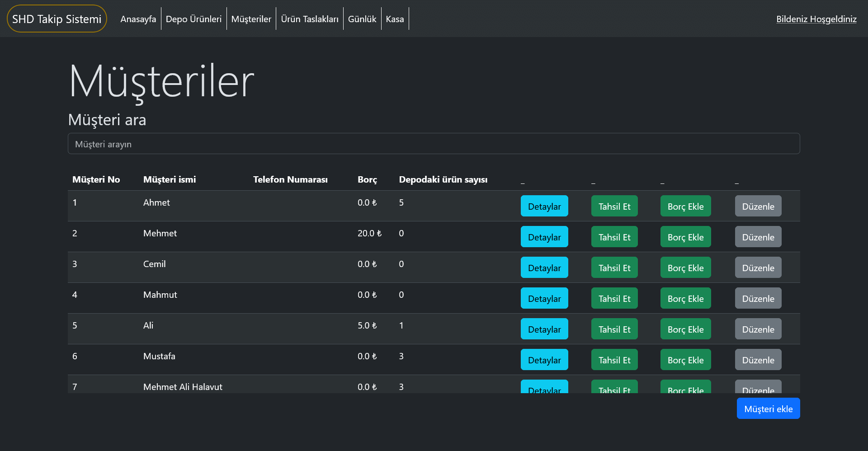Go to Depo Ürünleri page
This screenshot has width=868, height=451.
click(x=193, y=19)
